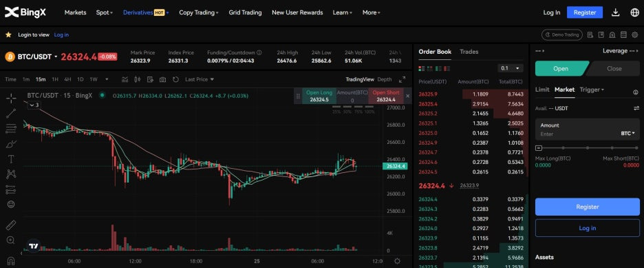Open the emoji icons tool

11,205
